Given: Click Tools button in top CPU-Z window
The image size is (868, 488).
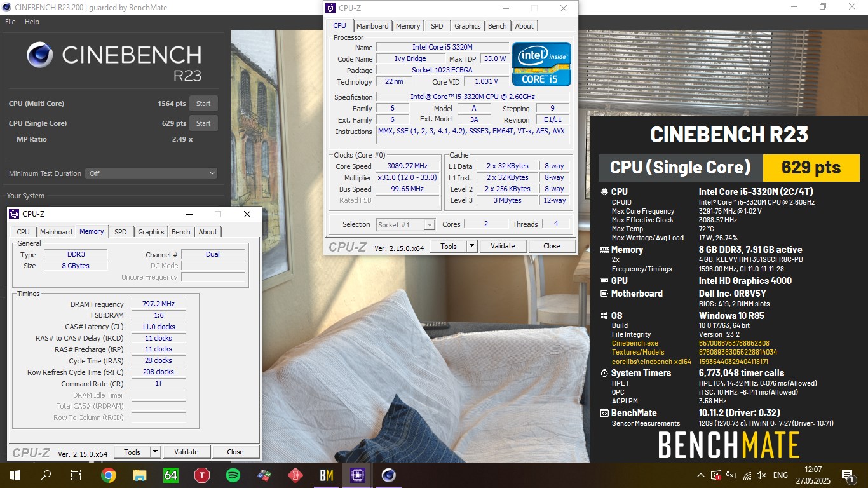Looking at the screenshot, I should point(449,246).
